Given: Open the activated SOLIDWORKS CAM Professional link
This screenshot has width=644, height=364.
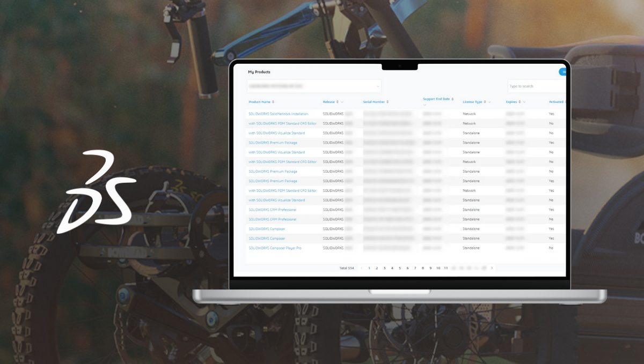Looking at the screenshot, I should point(272,210).
